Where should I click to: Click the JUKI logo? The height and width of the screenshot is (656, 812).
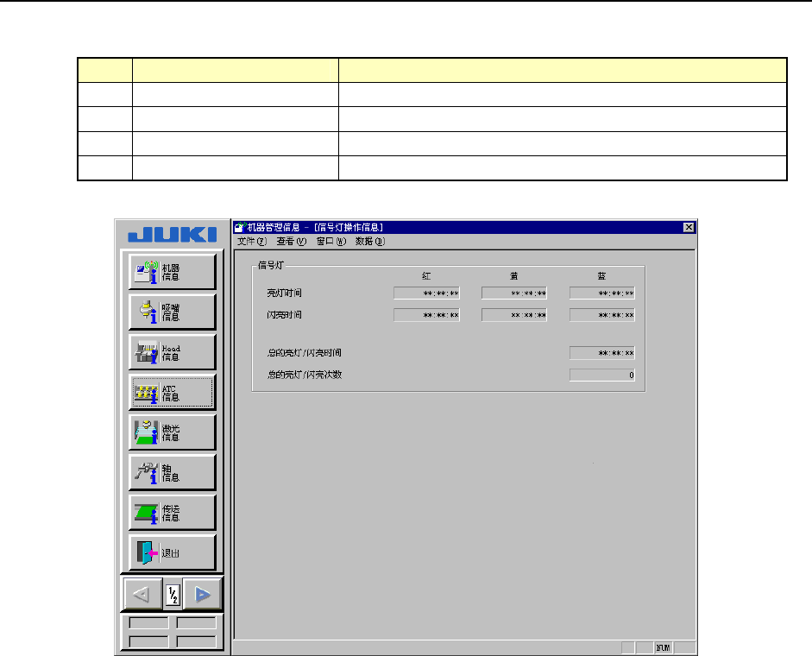click(173, 235)
